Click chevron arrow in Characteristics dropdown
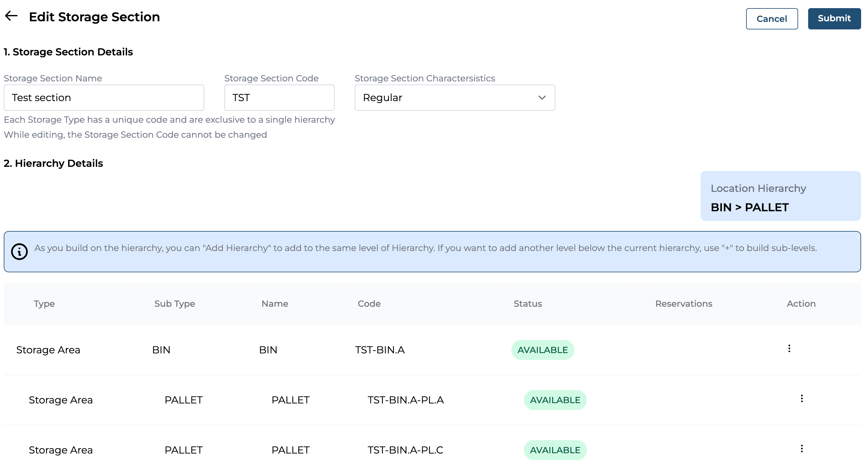Image resolution: width=868 pixels, height=472 pixels. pos(541,98)
